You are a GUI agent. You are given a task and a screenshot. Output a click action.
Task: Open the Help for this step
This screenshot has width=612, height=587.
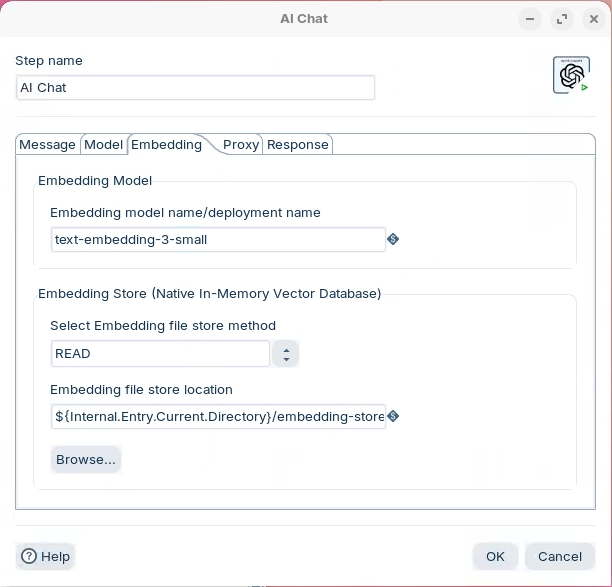[x=46, y=556]
